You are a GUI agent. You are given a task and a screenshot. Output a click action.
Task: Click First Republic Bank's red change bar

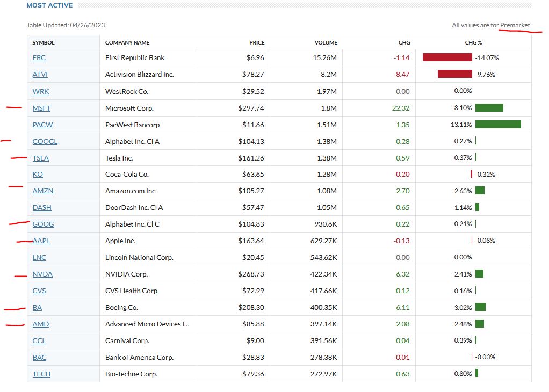447,57
